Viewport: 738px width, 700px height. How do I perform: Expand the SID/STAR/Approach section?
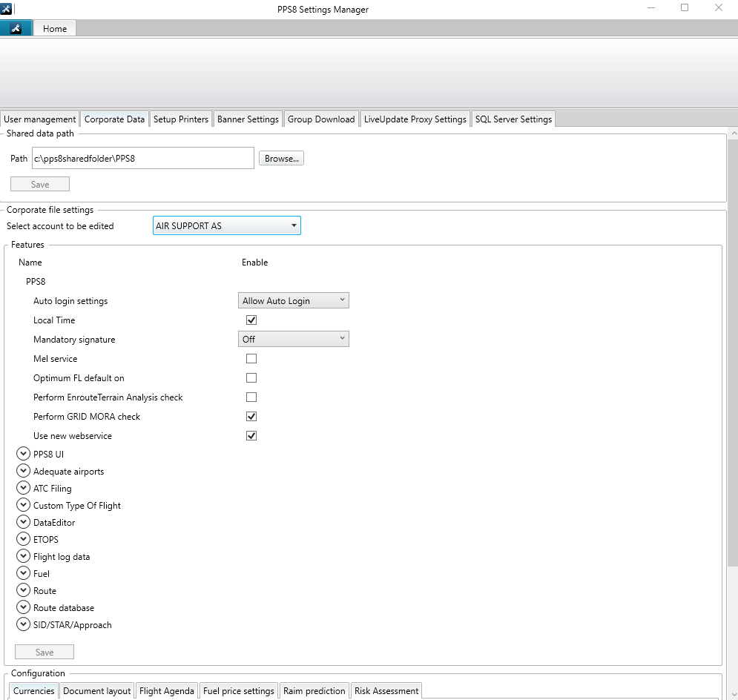(x=23, y=624)
